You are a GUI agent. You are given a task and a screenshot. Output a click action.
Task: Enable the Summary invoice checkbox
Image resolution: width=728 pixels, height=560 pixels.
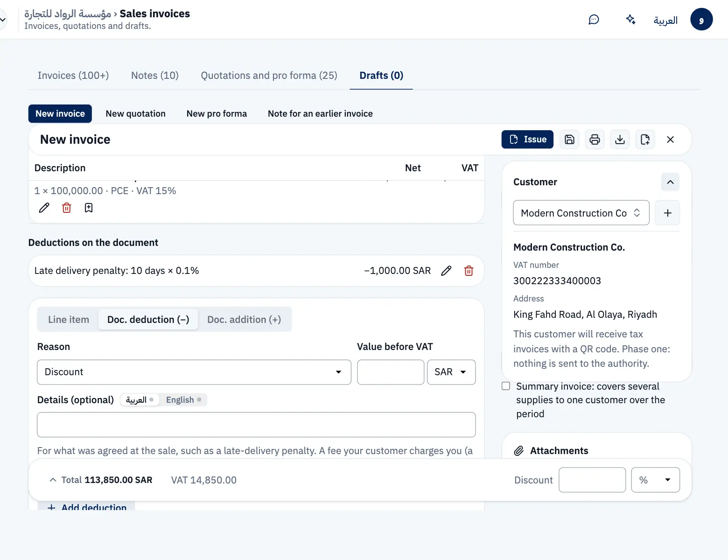[x=506, y=386]
